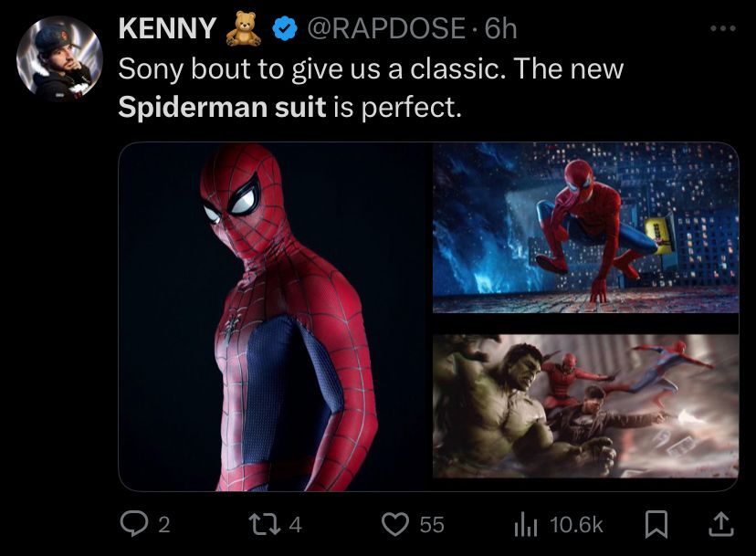Click the retweet count of 4
Screen dimensions: 756x556
point(295,524)
